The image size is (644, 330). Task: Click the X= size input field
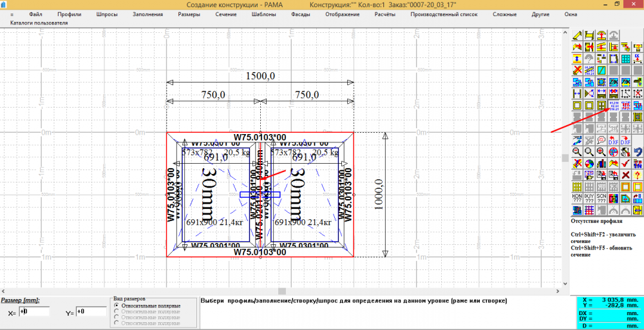click(x=34, y=311)
